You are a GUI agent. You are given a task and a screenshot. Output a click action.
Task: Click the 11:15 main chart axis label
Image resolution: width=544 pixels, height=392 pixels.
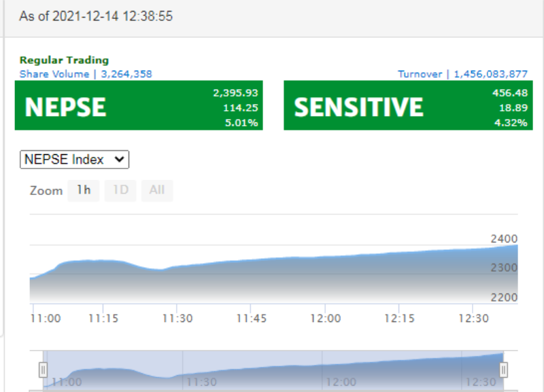click(103, 319)
